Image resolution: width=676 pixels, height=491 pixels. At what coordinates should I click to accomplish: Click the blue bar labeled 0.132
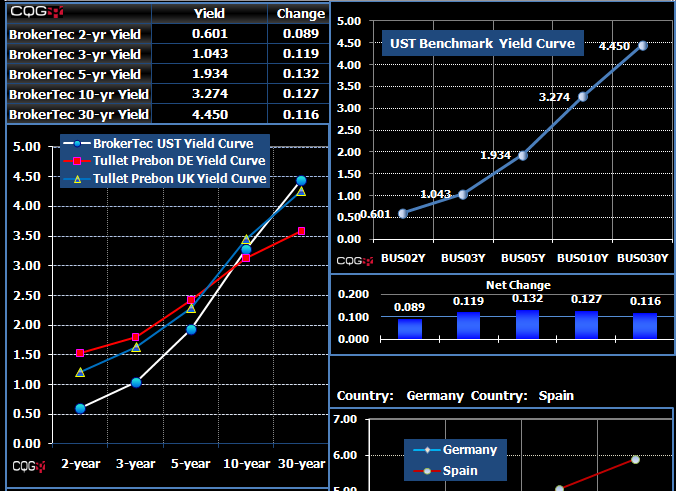(x=526, y=325)
